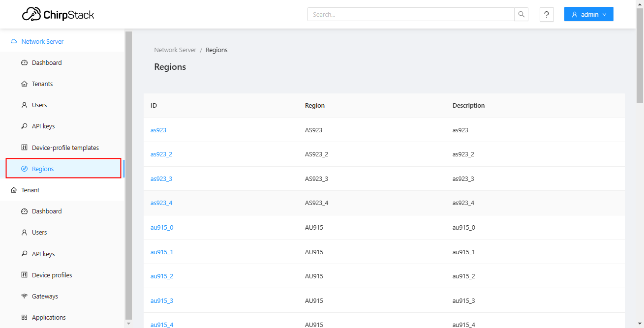The image size is (644, 328).
Task: Open the au915_0 region link
Action: pyautogui.click(x=162, y=228)
